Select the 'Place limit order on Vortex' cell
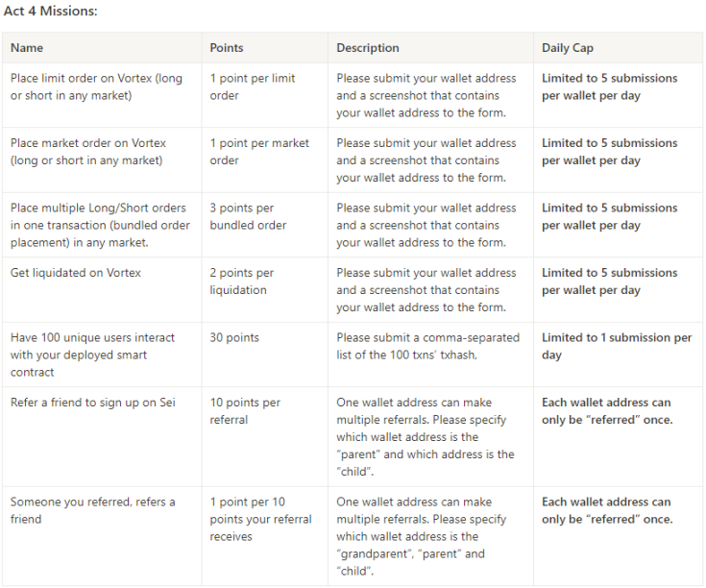Viewport: 706px width, 588px height. [x=96, y=86]
